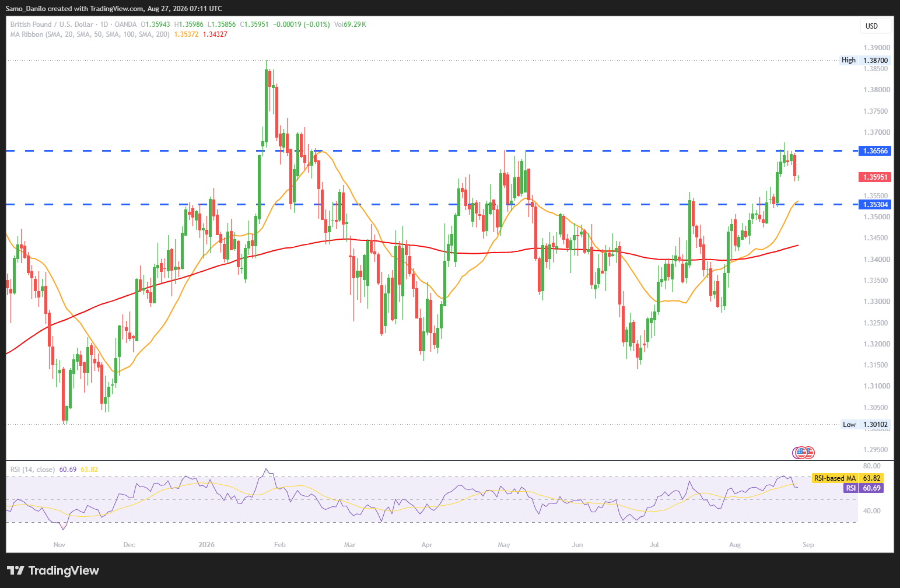Click the open value O1.35943

point(155,24)
